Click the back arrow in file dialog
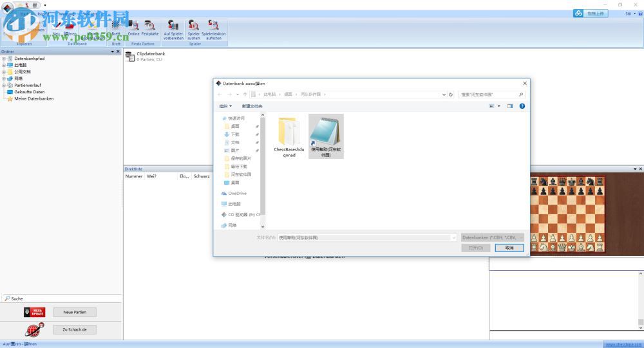644x348 pixels. click(x=220, y=95)
